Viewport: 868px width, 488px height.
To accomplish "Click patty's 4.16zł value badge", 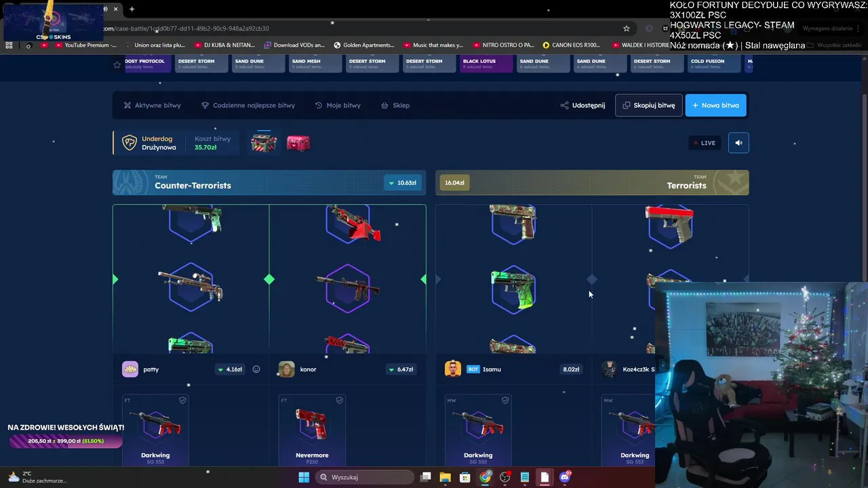I will pyautogui.click(x=230, y=369).
